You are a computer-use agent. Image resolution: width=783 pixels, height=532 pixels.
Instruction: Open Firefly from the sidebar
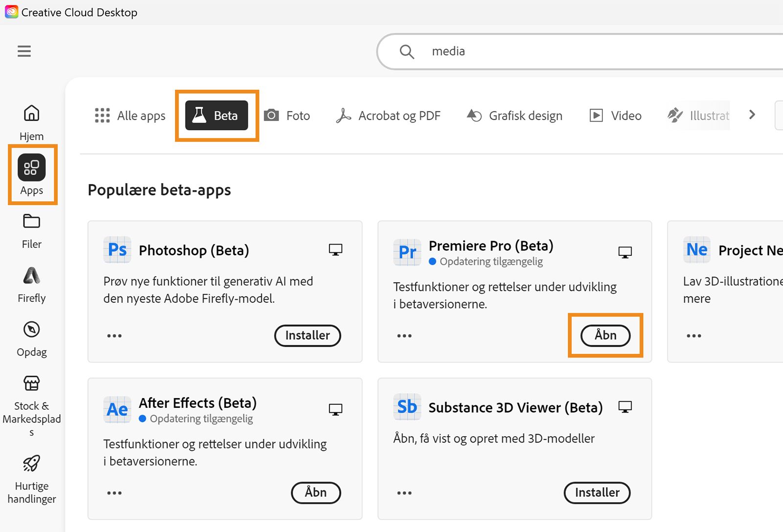click(x=32, y=285)
